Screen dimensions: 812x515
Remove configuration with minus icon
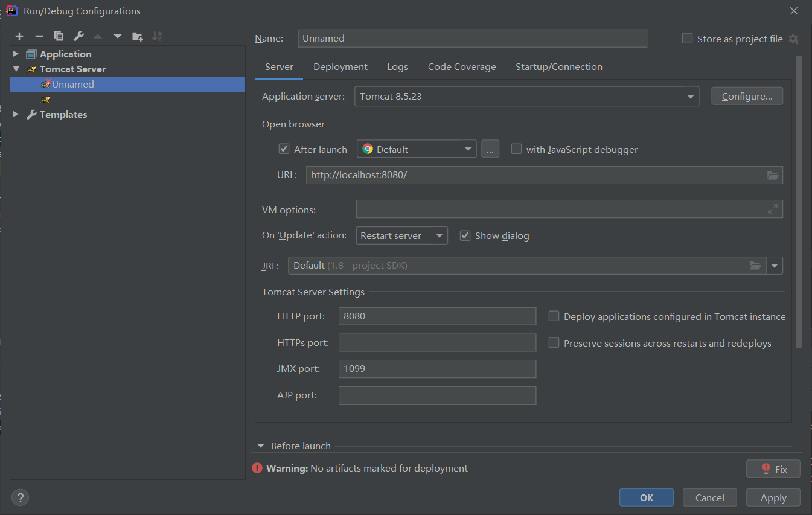click(39, 36)
